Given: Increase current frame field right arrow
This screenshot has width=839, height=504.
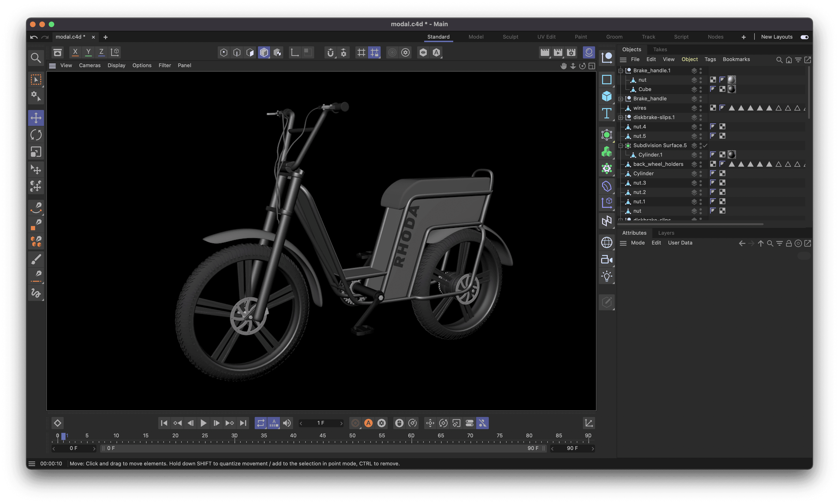Looking at the screenshot, I should pos(341,423).
